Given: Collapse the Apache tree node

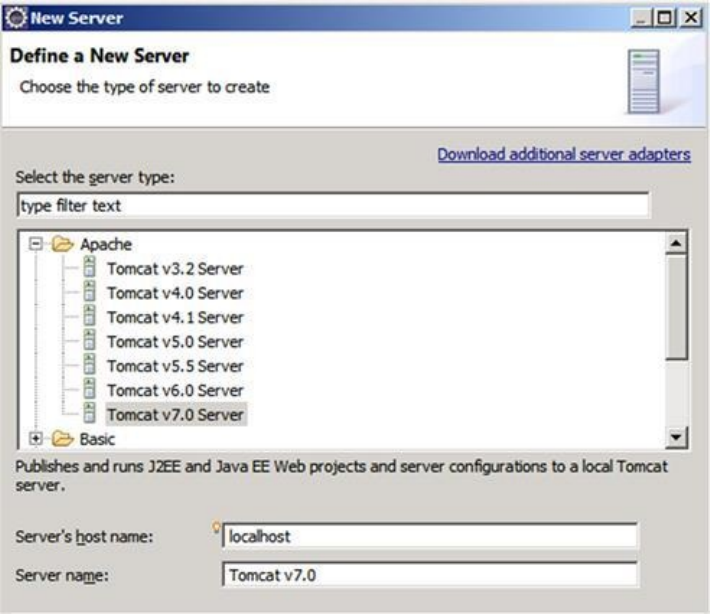Looking at the screenshot, I should pos(35,244).
